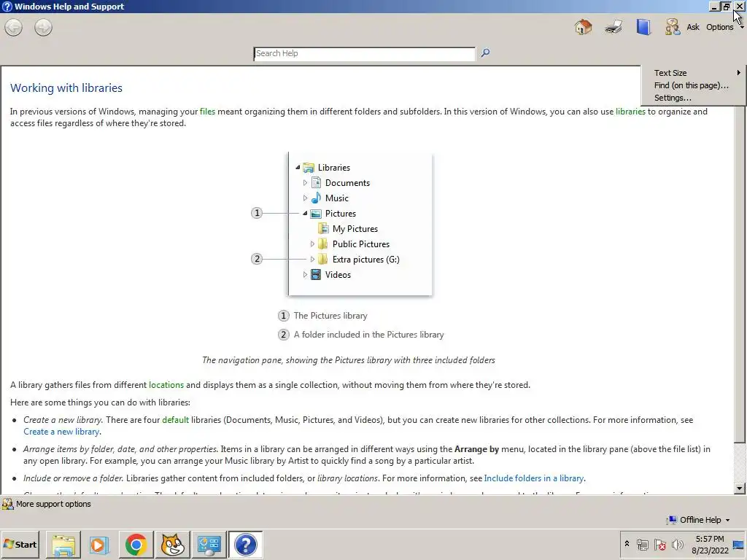This screenshot has width=747, height=560.
Task: Click the search magnifier button
Action: click(485, 52)
